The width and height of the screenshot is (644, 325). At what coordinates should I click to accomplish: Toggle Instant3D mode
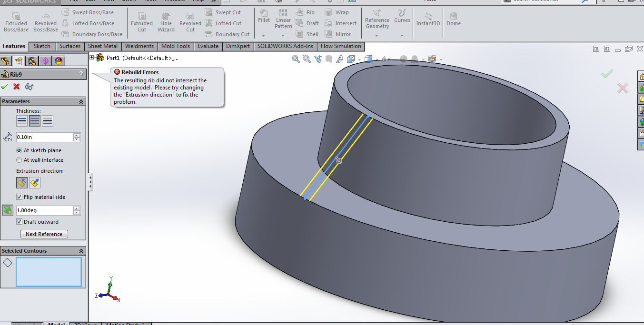coord(428,19)
